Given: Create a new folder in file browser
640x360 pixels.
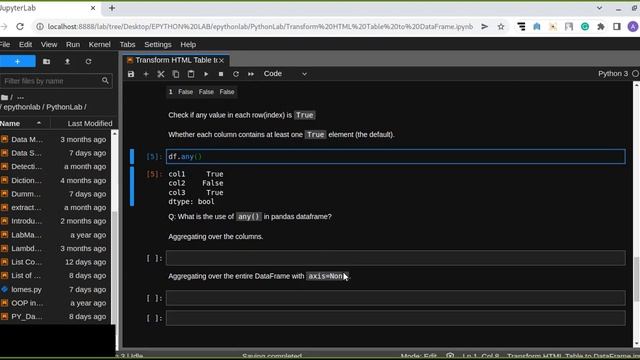Looking at the screenshot, I should [x=47, y=61].
